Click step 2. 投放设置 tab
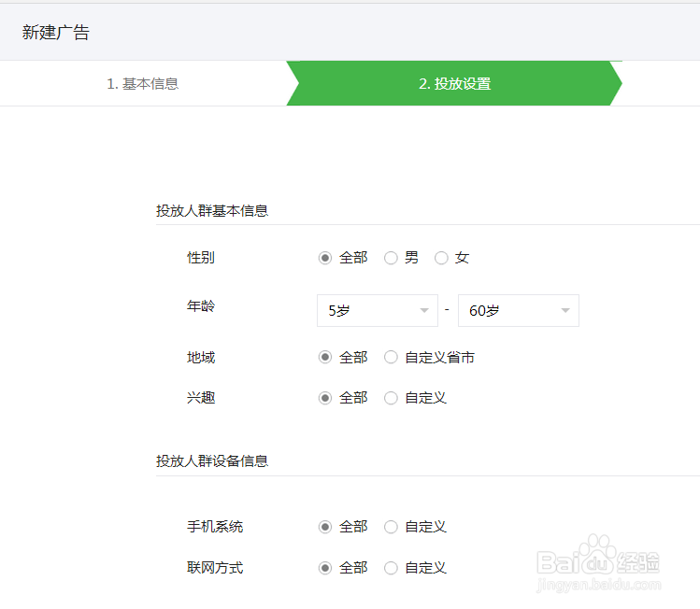Image resolution: width=700 pixels, height=609 pixels. tap(454, 83)
